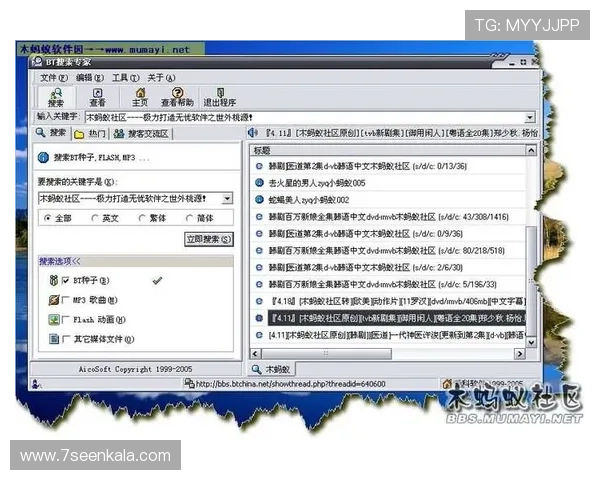The image size is (600, 480).
Task: Select the 木蚂蚁 results tab
Action: (x=271, y=369)
